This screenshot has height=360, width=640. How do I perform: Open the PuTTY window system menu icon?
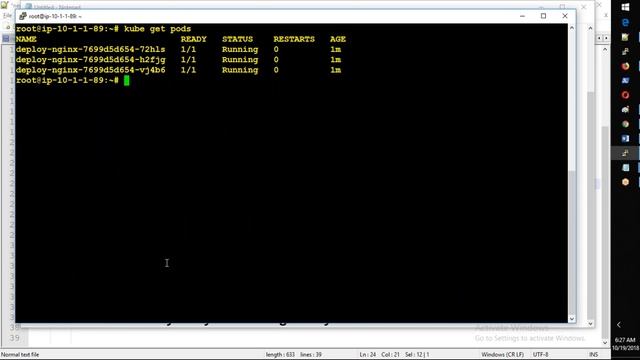click(x=23, y=16)
